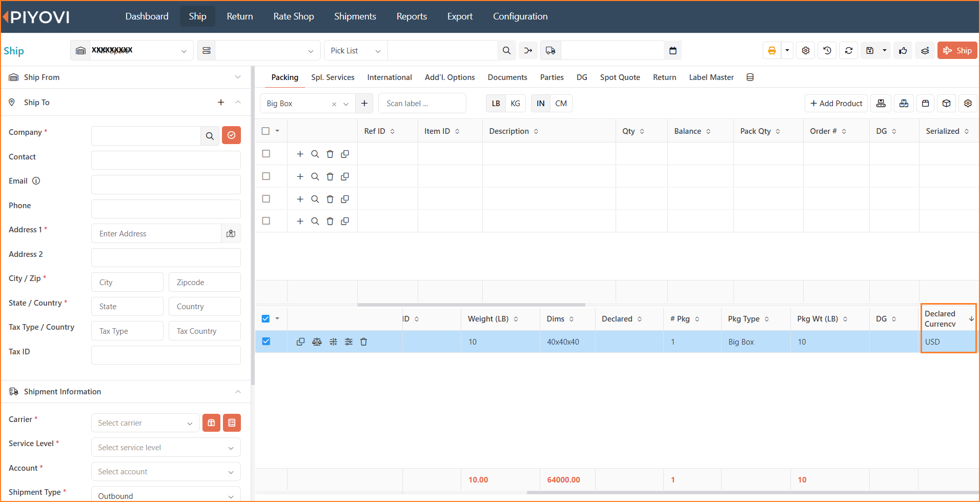
Task: Click the calendar icon beside truck field
Action: pos(673,50)
